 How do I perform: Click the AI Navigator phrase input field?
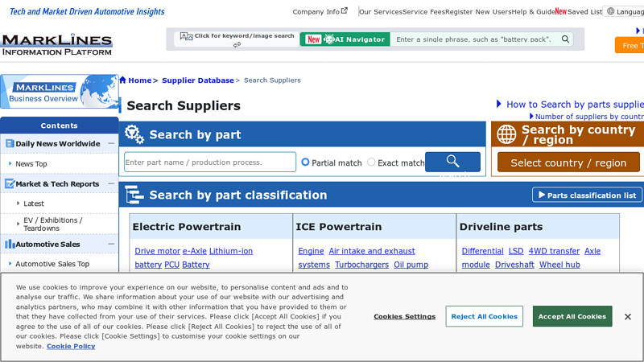474,39
